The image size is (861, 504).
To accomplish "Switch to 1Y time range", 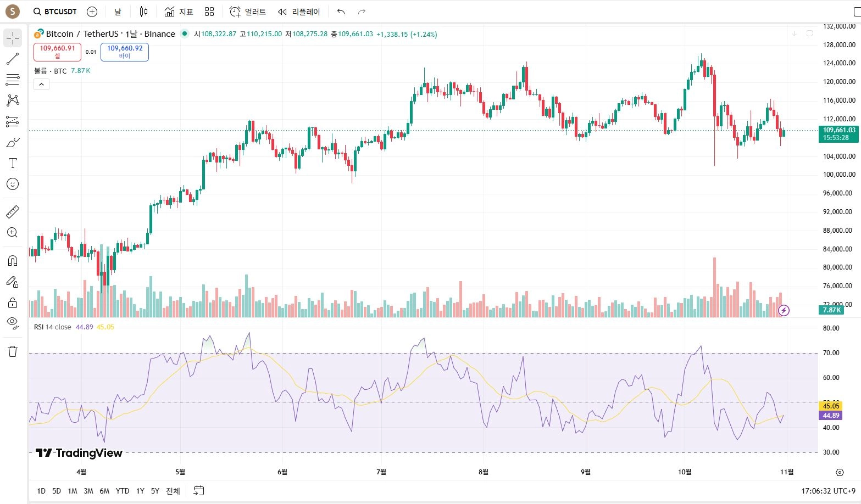I will (140, 491).
